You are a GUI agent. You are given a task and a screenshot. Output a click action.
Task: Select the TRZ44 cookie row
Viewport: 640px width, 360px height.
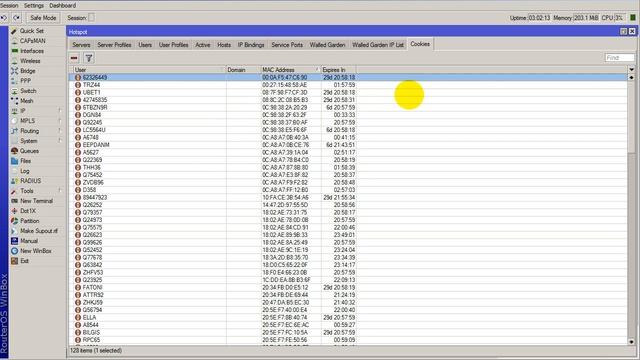click(x=349, y=85)
